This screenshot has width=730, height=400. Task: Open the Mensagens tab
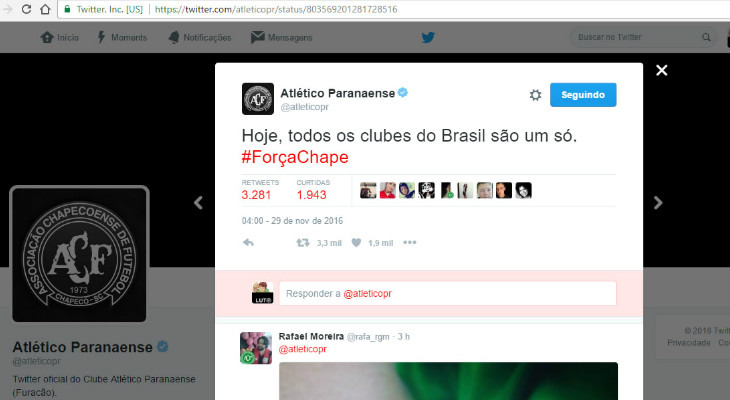coord(282,37)
